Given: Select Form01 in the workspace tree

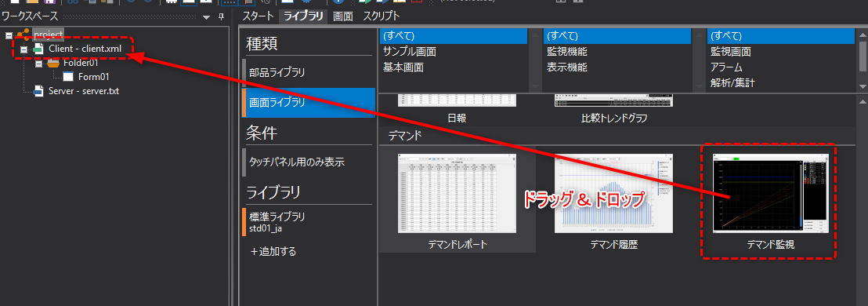Looking at the screenshot, I should 93,77.
